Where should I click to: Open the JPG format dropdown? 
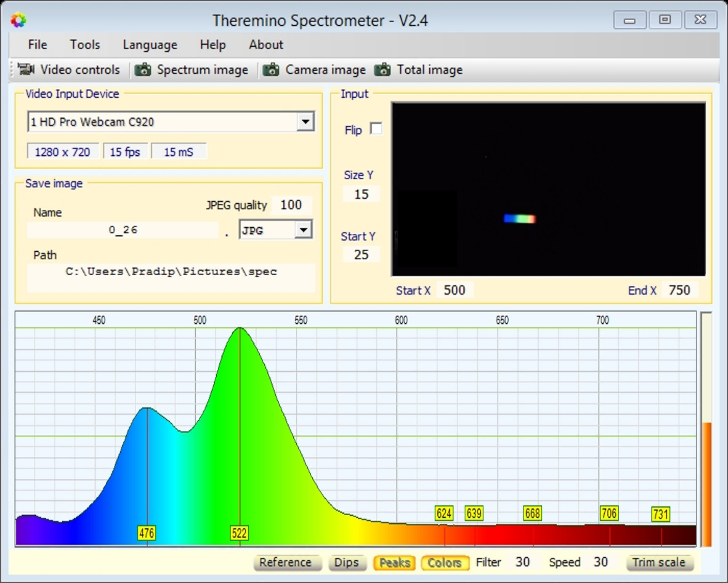click(304, 230)
